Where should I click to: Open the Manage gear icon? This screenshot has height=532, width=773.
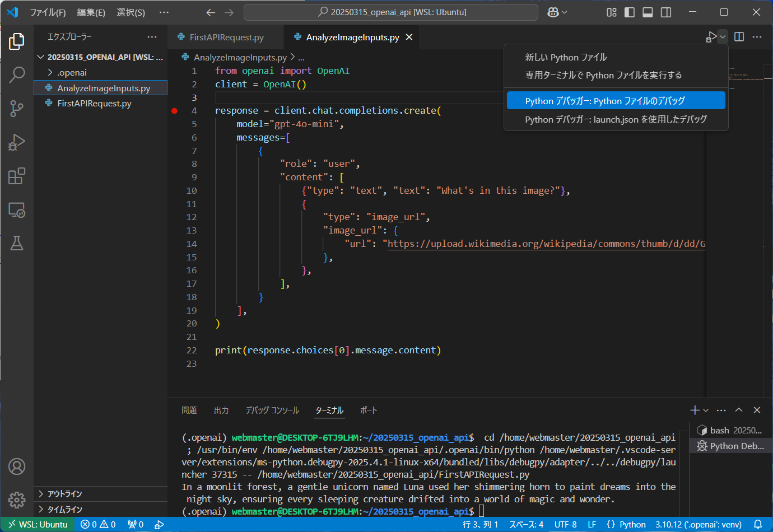tap(17, 500)
